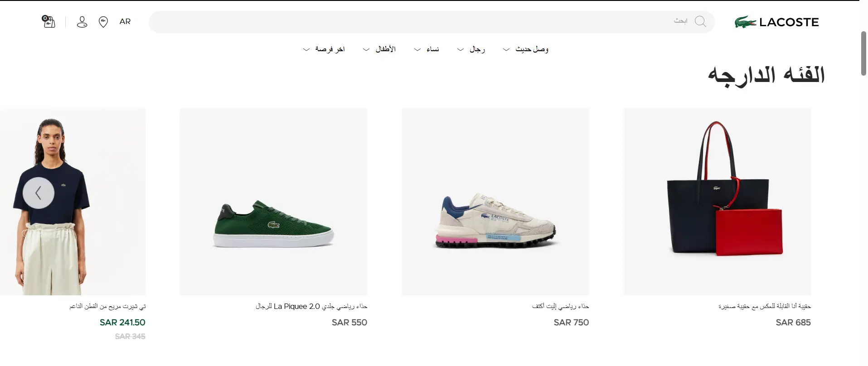Image resolution: width=868 pixels, height=366 pixels.
Task: Open the رجال menu item
Action: [477, 49]
